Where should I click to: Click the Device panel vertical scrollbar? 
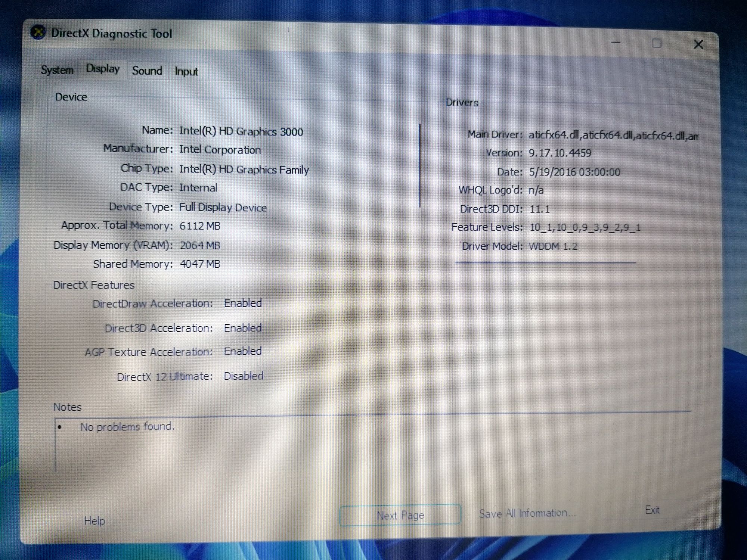pyautogui.click(x=420, y=165)
